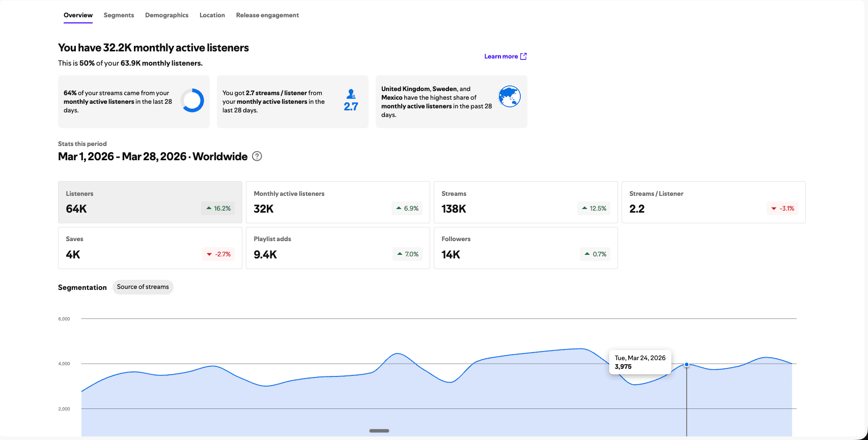
Task: Click the globe icon in location card
Action: point(510,96)
